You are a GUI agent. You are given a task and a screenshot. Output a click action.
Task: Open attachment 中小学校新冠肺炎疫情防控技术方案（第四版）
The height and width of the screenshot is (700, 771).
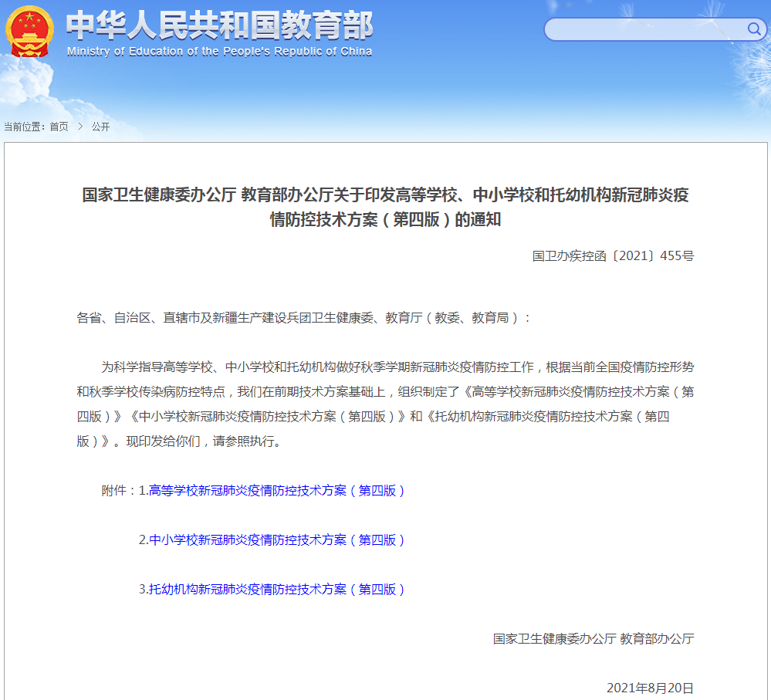coord(277,539)
